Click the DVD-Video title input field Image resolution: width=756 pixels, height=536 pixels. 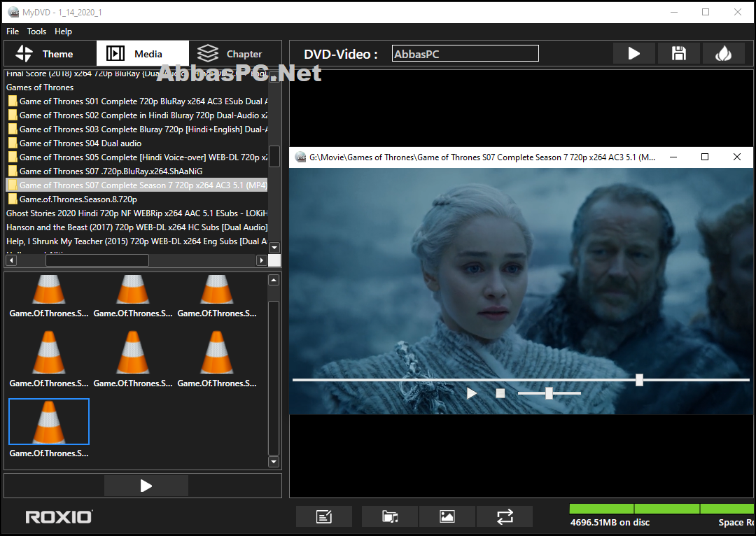click(x=465, y=53)
